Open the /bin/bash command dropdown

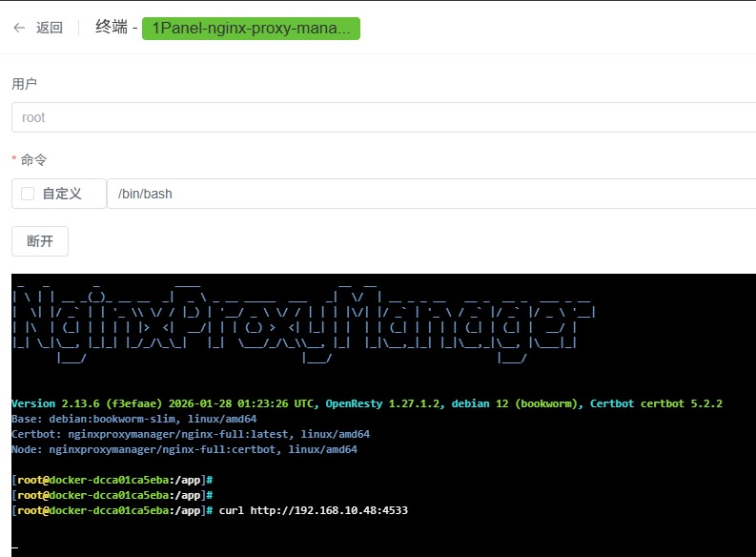coord(431,194)
